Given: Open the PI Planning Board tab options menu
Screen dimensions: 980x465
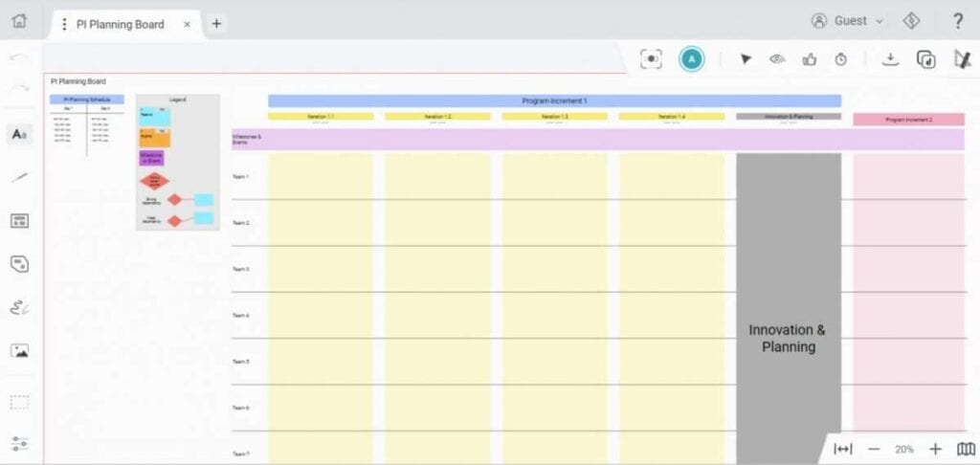Looking at the screenshot, I should coord(64,24).
